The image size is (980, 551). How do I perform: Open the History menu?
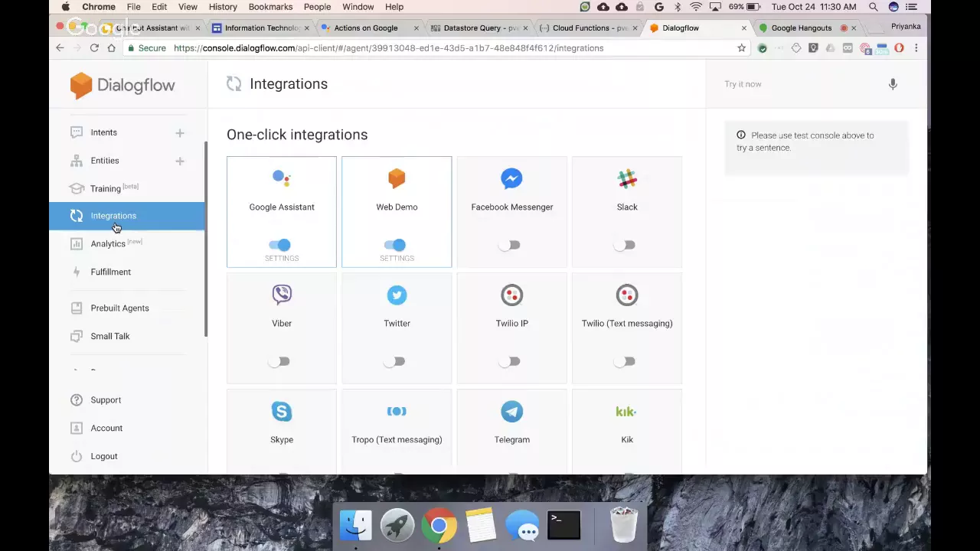click(223, 7)
